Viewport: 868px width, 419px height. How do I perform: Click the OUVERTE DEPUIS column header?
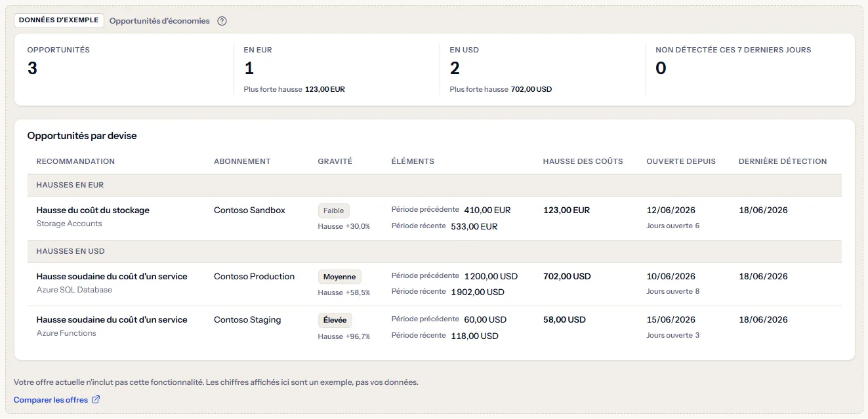point(681,161)
